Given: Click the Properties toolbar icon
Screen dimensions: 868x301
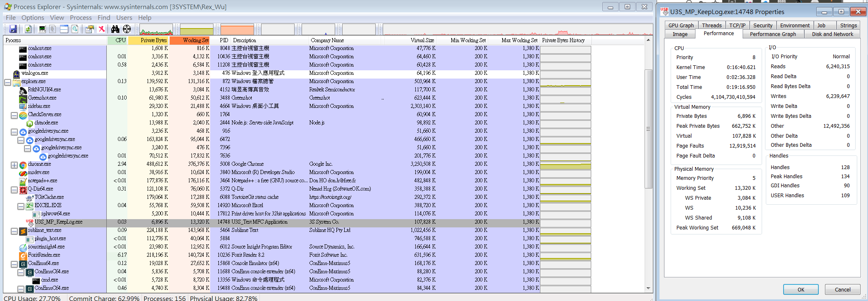Looking at the screenshot, I should (89, 29).
